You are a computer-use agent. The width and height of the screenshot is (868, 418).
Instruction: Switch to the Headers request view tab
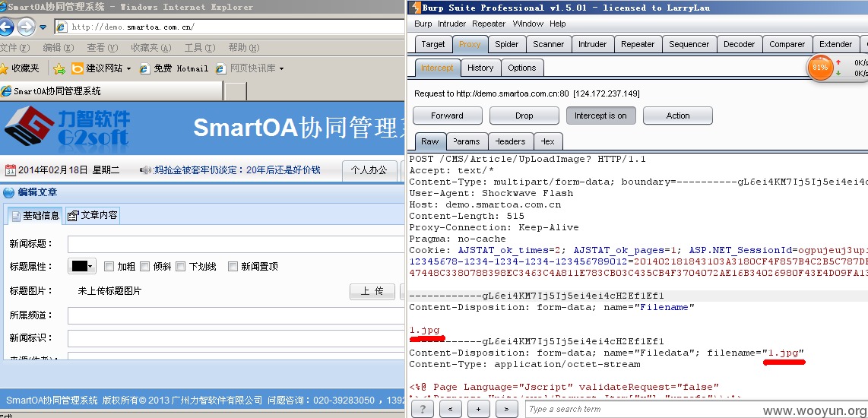click(511, 141)
